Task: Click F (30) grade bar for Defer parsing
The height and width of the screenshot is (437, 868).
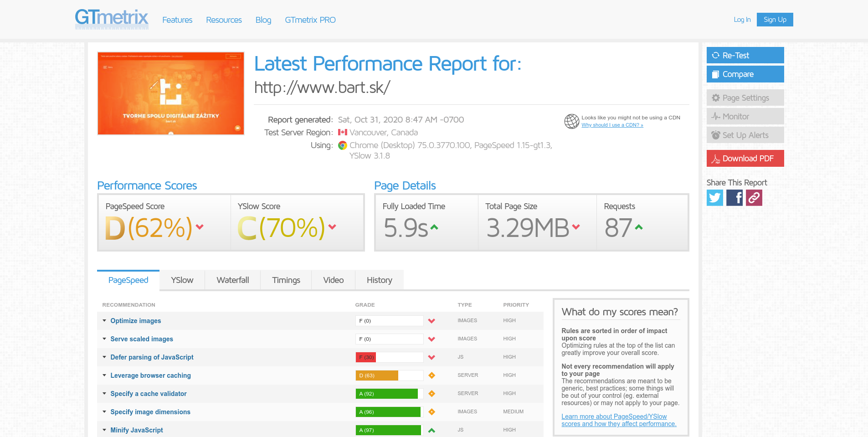Action: click(x=390, y=357)
